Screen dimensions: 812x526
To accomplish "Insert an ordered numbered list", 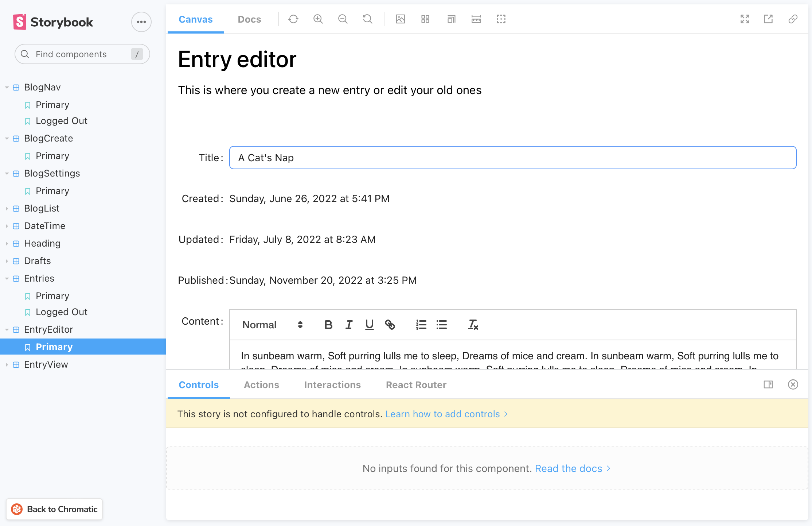I will point(421,325).
